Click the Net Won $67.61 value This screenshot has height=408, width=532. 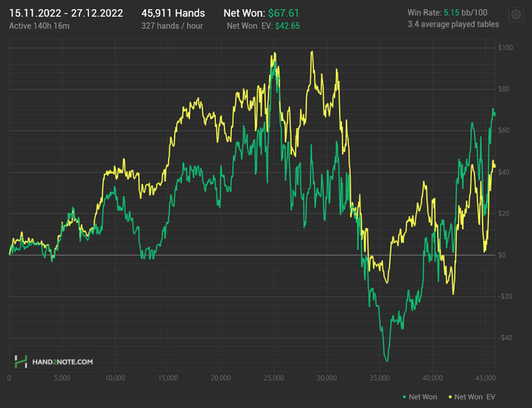point(283,13)
